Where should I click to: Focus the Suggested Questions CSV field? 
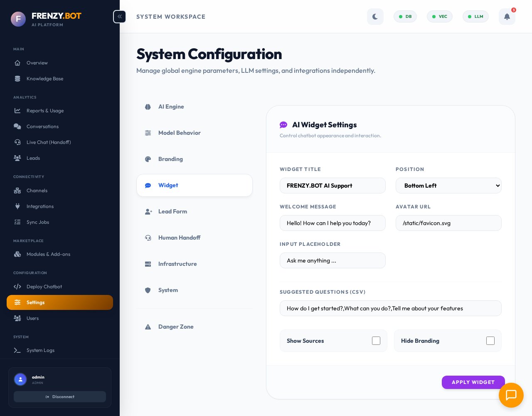coord(390,308)
